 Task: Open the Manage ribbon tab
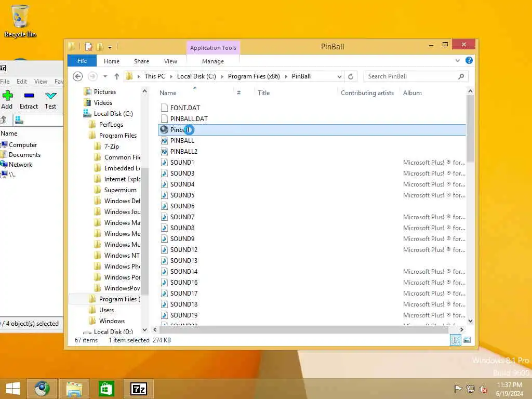(213, 61)
